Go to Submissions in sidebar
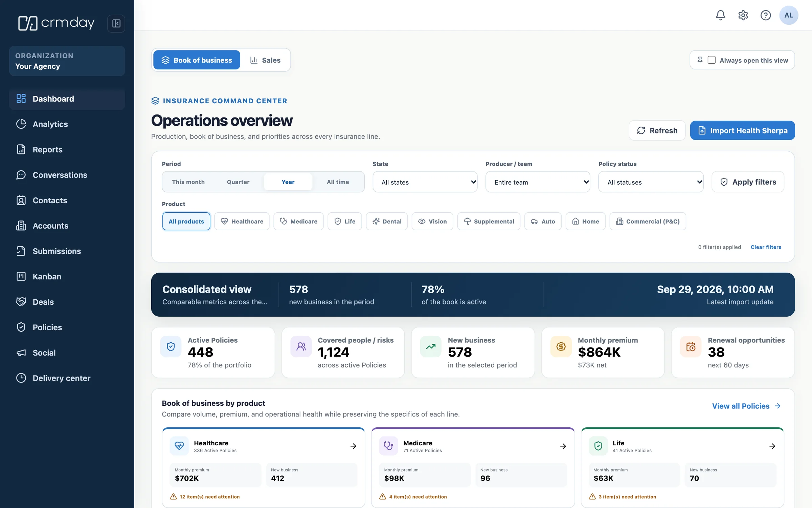Screen dimensions: 812x508 [x=67, y=251]
